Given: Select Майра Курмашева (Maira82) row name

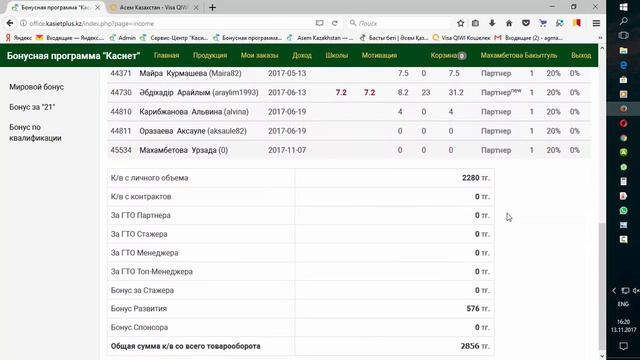Looking at the screenshot, I should [x=190, y=73].
